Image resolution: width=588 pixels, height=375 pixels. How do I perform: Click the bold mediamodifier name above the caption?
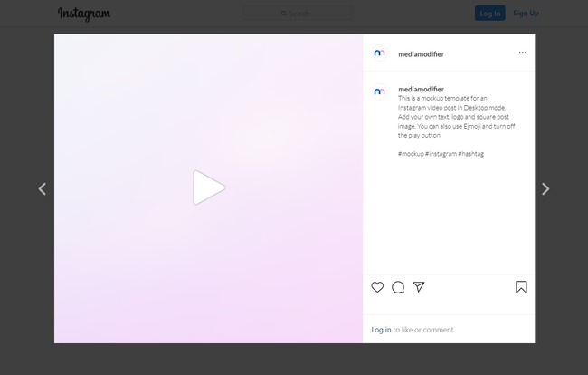click(x=421, y=90)
